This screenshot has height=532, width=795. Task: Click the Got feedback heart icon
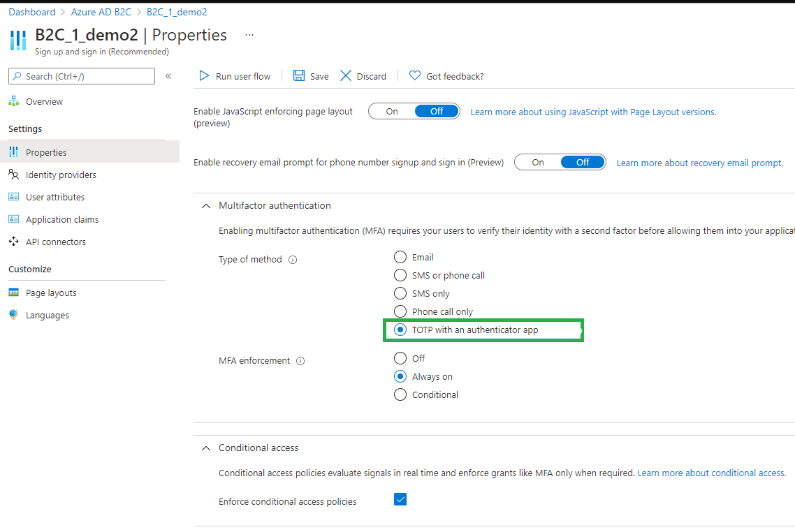coord(415,76)
